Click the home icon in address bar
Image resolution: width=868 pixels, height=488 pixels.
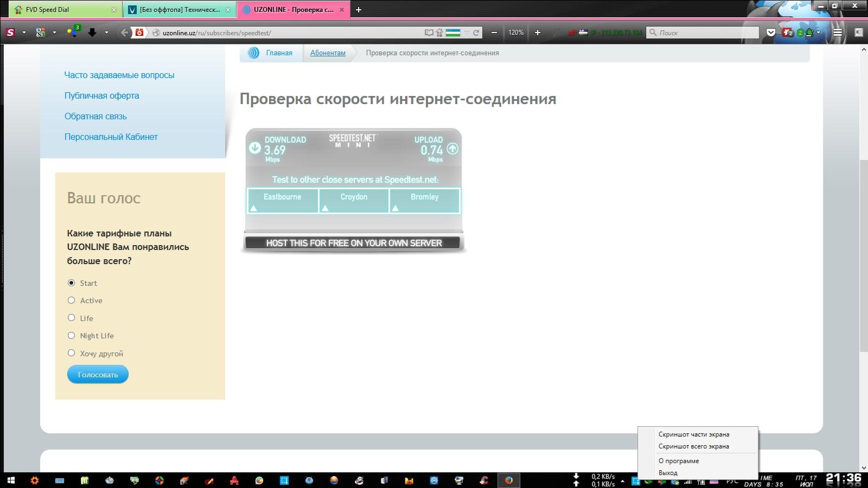tap(439, 33)
